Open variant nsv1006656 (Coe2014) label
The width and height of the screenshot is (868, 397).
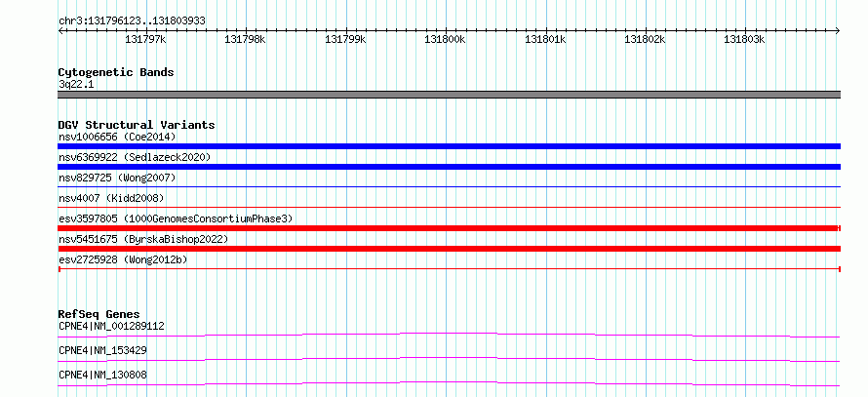pos(117,137)
